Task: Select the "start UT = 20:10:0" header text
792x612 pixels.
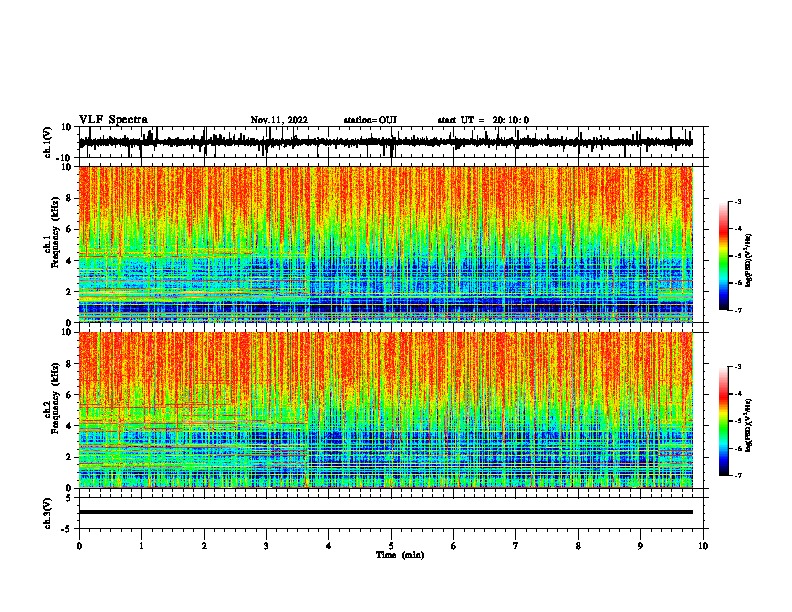Action: [x=483, y=120]
